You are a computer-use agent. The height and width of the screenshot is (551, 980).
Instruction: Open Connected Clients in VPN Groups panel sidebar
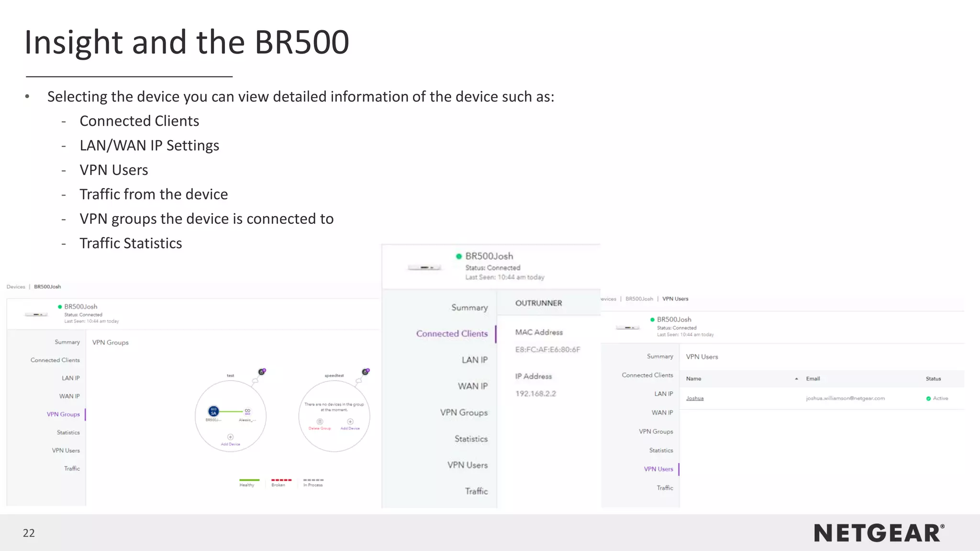tap(55, 360)
